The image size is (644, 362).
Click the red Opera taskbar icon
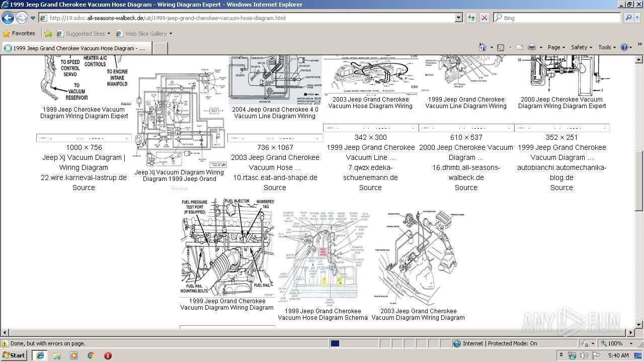[x=108, y=355]
